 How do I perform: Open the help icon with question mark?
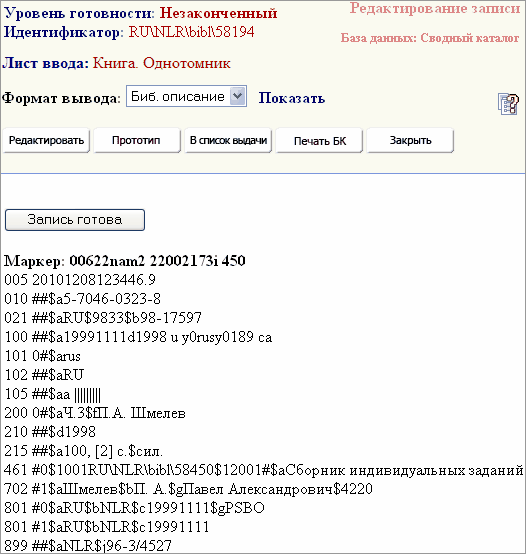pyautogui.click(x=508, y=104)
